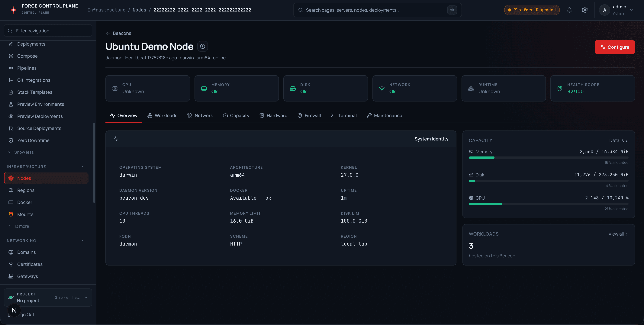This screenshot has width=644, height=325.
Task: Open the Capacity tab
Action: click(x=236, y=115)
